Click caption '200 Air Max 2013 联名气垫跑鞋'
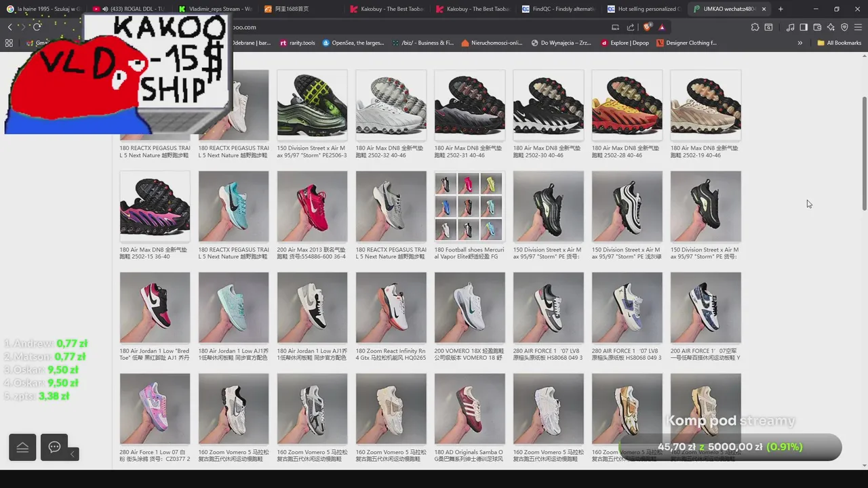Screen dimensions: 868x488 (x=311, y=253)
